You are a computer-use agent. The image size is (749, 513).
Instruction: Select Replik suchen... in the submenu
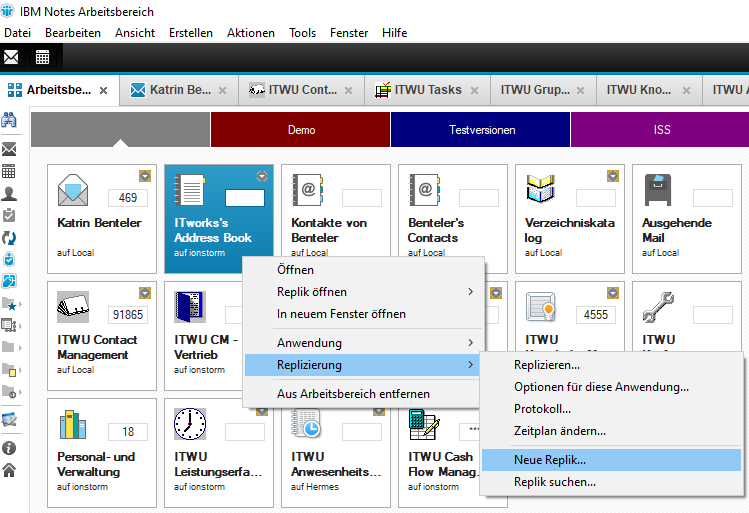(x=611, y=482)
